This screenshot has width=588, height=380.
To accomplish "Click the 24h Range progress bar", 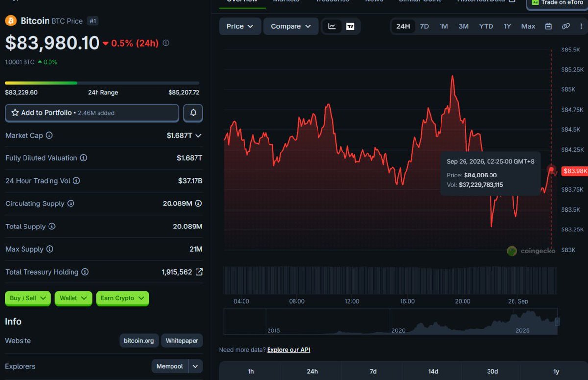I will click(x=102, y=83).
